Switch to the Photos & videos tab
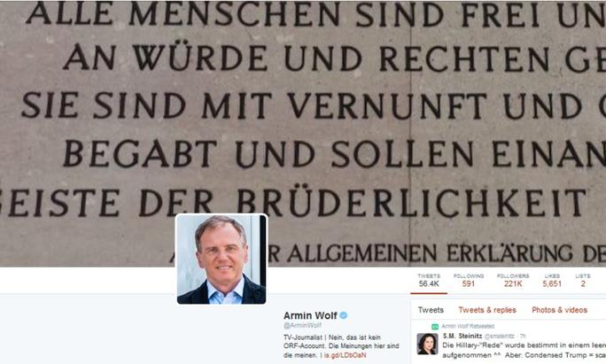Image resolution: width=606 pixels, height=364 pixels. 559,310
